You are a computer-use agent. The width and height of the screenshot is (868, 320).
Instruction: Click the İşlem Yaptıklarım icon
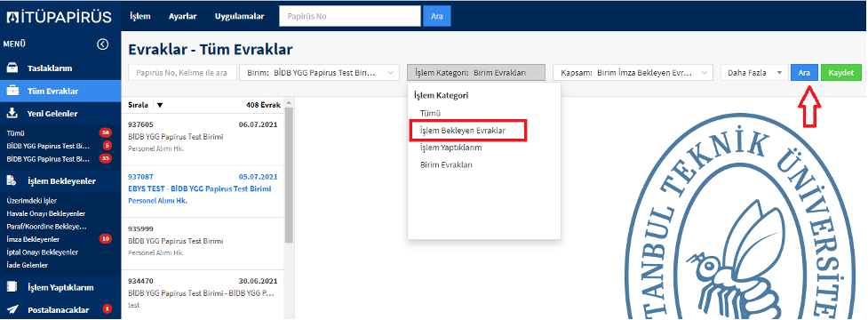pyautogui.click(x=12, y=287)
